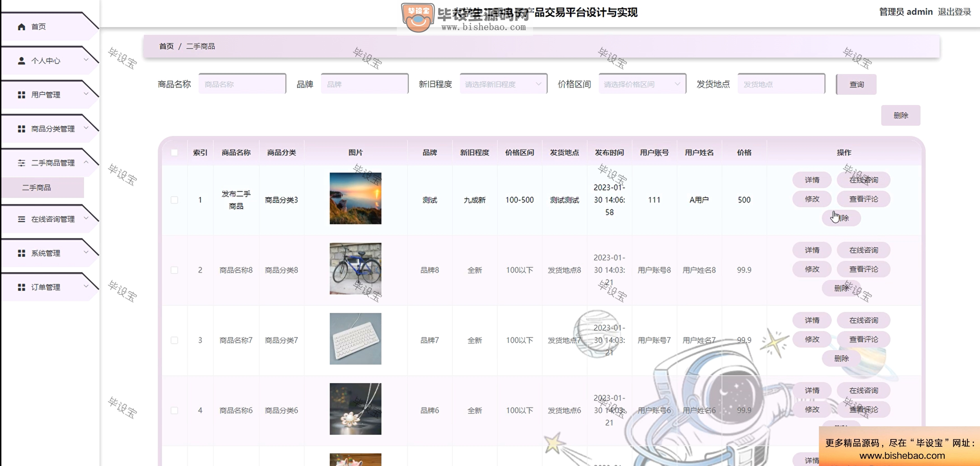
Task: Open the 新旧程度 dropdown
Action: click(x=503, y=84)
